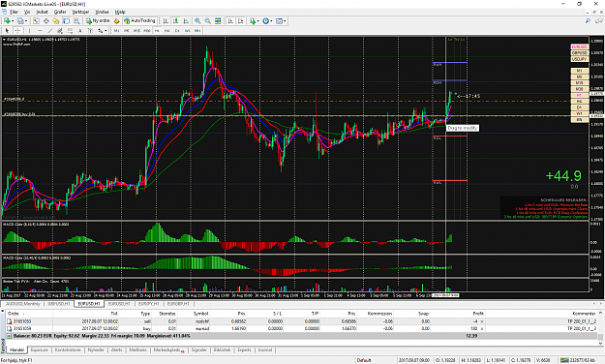This screenshot has height=364, width=605.
Task: Toggle Data Window crosshair icon
Action: click(45, 21)
